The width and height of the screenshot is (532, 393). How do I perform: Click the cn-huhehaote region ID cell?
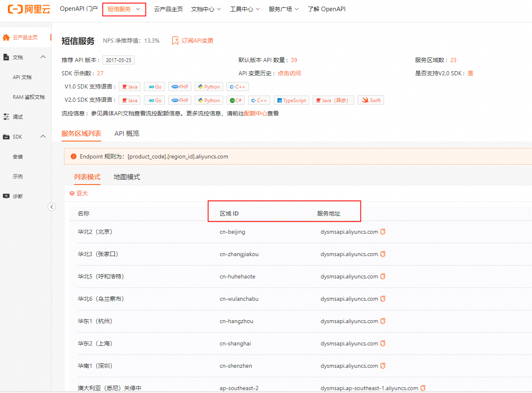click(x=238, y=276)
